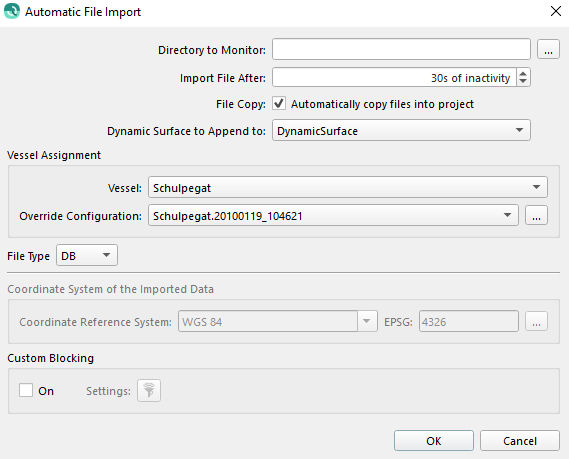Expand the Dynamic Surface to Append dropdown

(x=401, y=130)
